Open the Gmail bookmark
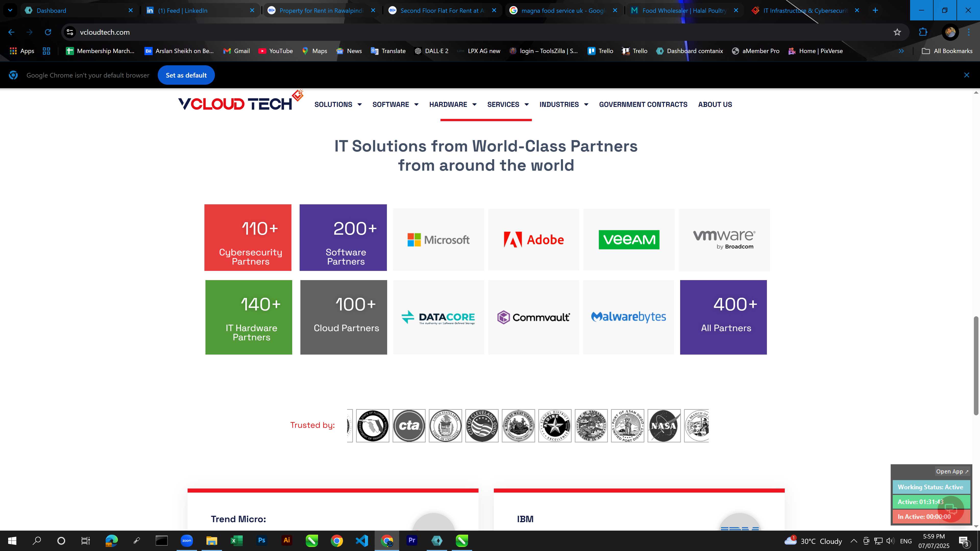The image size is (980, 551). click(236, 51)
